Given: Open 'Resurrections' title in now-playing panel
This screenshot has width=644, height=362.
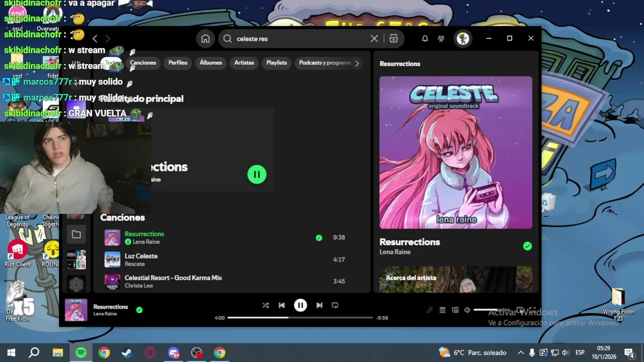Looking at the screenshot, I should coord(410,242).
